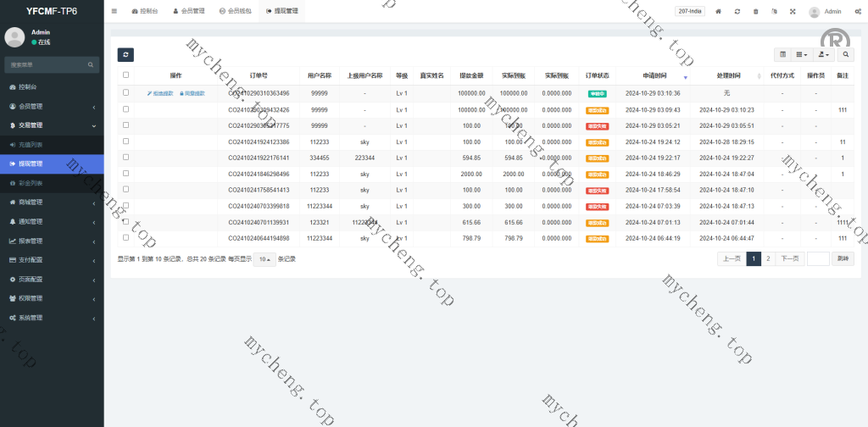Screen dimensions: 868x427
Task: Switch to the 会员管理 tab
Action: pos(192,12)
